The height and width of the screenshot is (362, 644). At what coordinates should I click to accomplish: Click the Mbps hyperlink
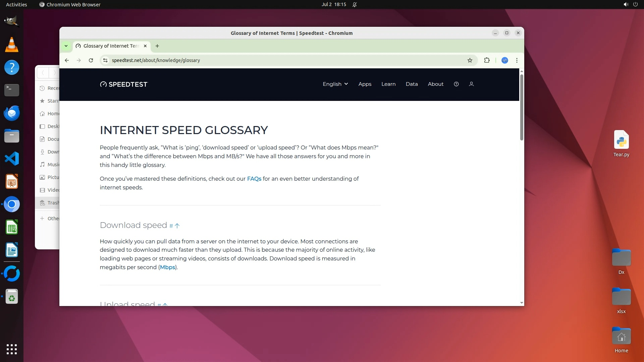coord(167,267)
